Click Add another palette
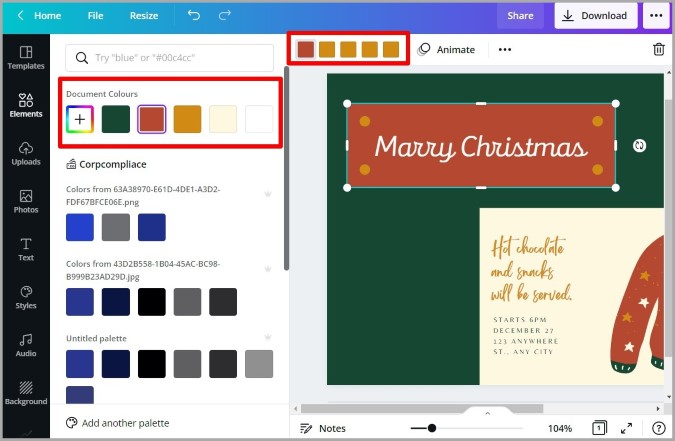Image resolution: width=675 pixels, height=441 pixels. point(118,423)
